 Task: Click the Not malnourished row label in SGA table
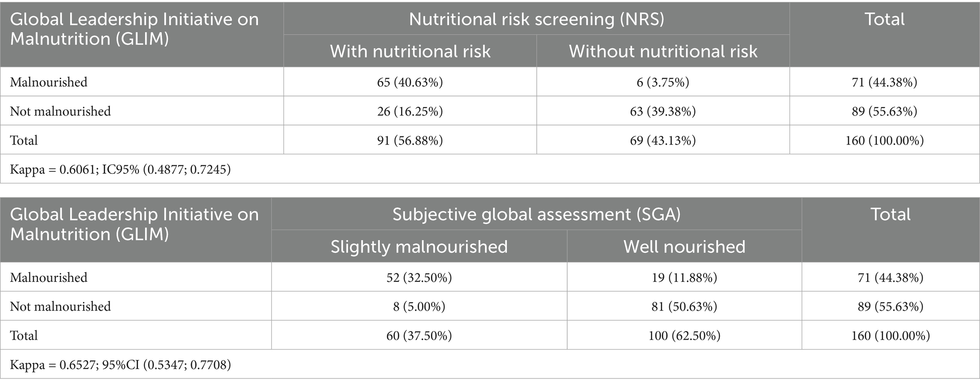60,306
